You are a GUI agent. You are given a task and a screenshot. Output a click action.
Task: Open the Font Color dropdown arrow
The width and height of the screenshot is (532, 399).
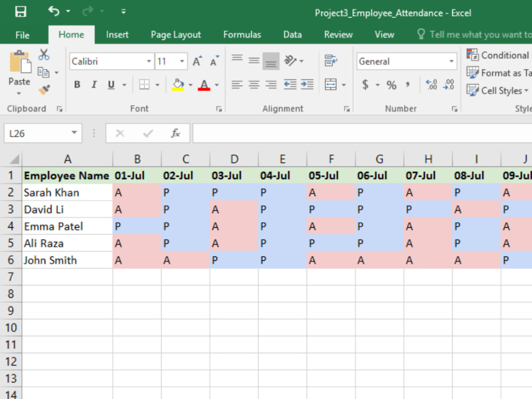pyautogui.click(x=217, y=85)
